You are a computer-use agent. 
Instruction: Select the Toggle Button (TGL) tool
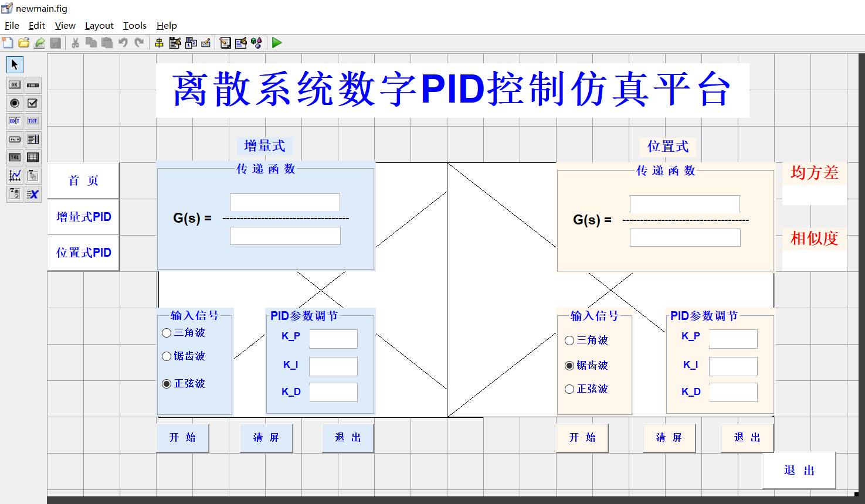(x=14, y=157)
